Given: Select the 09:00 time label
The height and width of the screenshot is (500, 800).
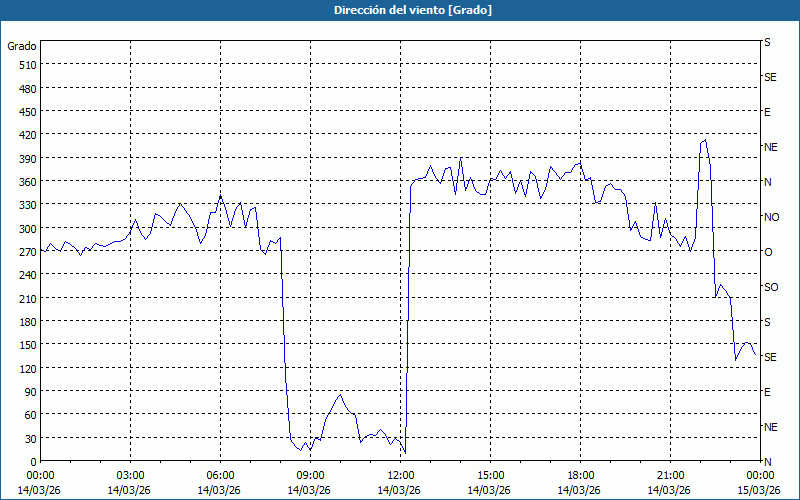Looking at the screenshot, I should 310,475.
